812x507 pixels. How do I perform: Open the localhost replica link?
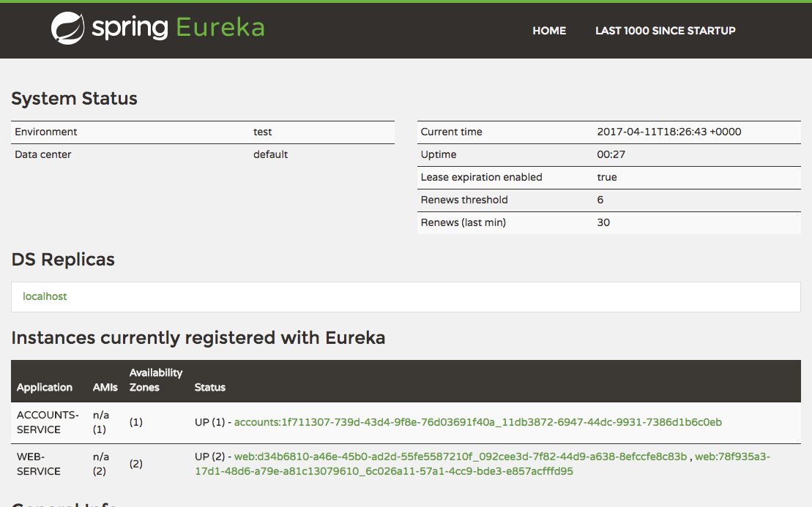pyautogui.click(x=45, y=296)
